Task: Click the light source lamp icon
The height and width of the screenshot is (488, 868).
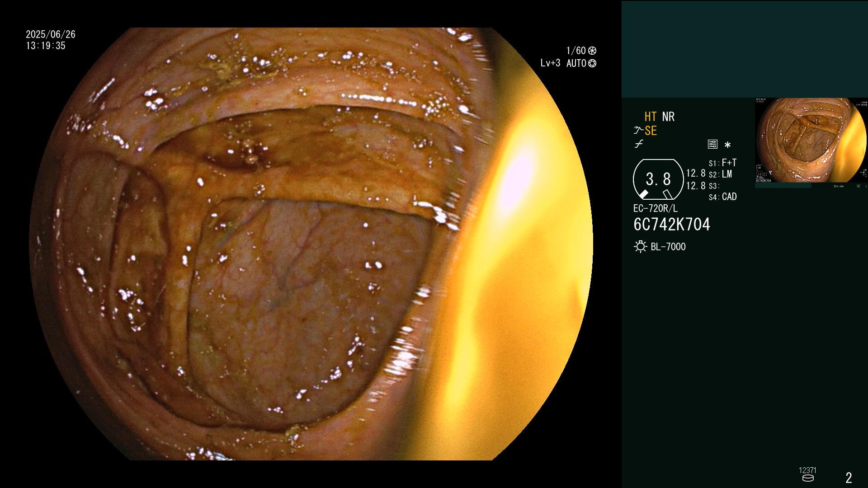Action: tap(640, 247)
